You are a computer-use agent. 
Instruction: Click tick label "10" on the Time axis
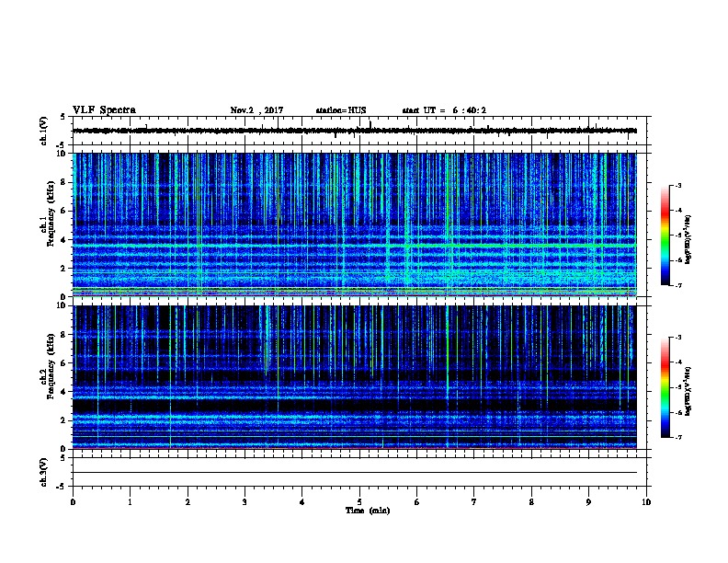646,502
